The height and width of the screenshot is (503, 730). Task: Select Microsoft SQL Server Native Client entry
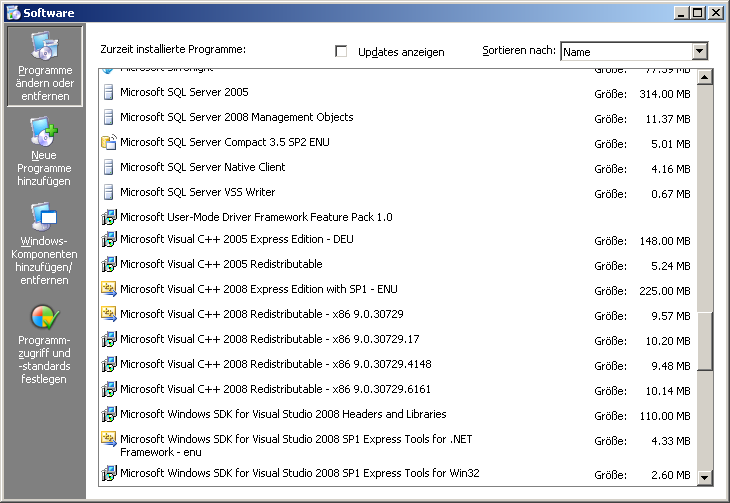tap(202, 167)
